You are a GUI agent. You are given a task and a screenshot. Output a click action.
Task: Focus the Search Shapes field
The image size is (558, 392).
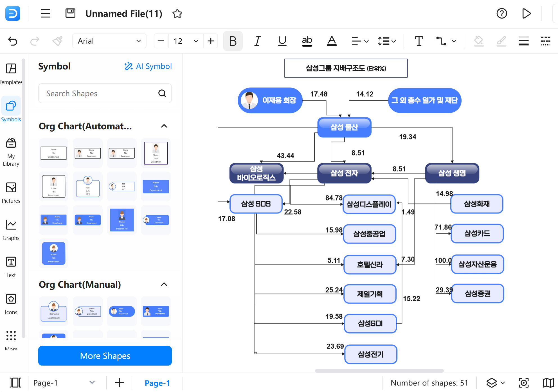click(x=105, y=93)
